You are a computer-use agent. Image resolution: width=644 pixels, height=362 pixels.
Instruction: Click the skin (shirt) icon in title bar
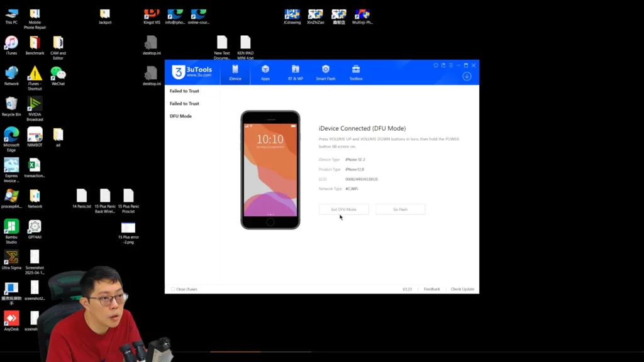436,65
